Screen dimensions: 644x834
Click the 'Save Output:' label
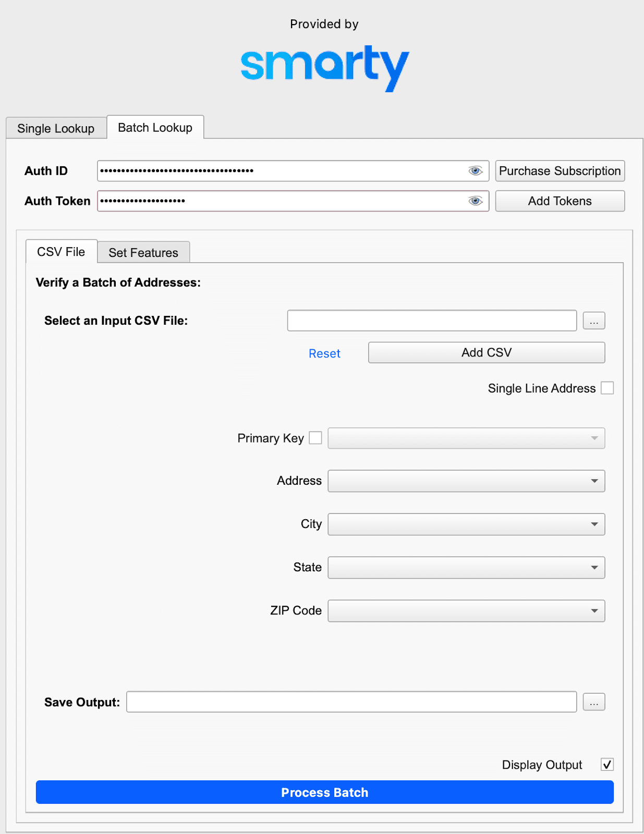(82, 702)
